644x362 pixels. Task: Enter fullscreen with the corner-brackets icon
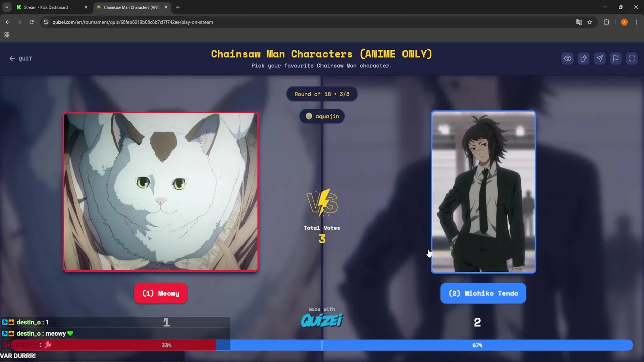632,59
